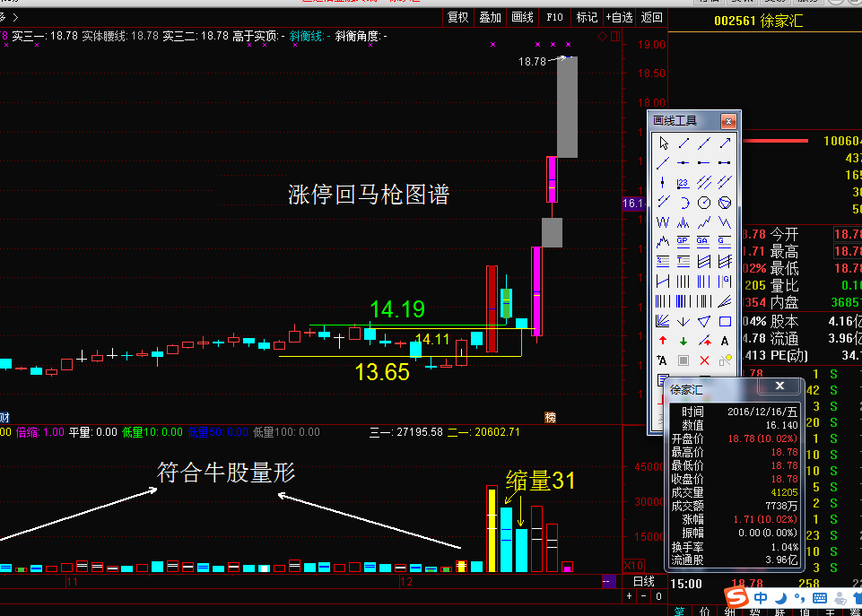This screenshot has height=616, width=862.
Task: Choose the red up-arrow marker tool
Action: 663,341
